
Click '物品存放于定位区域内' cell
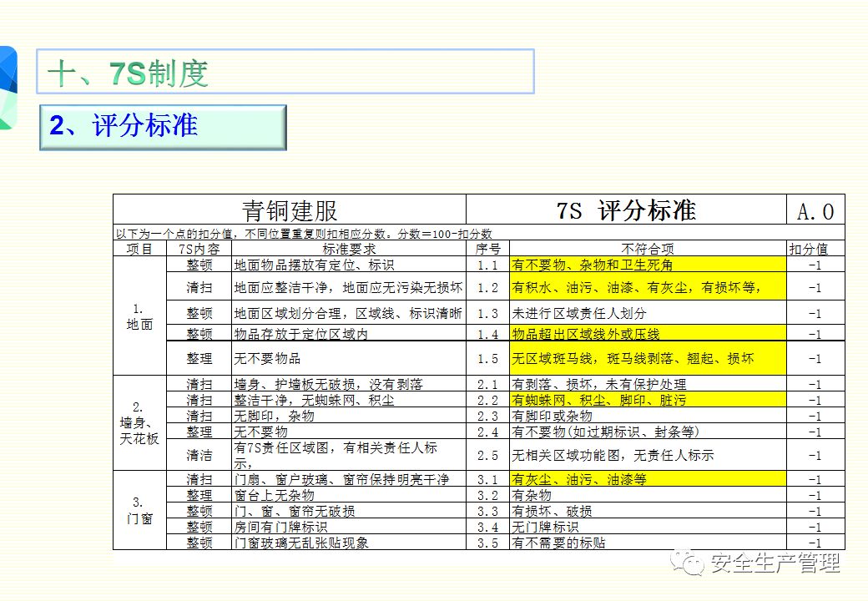pos(349,333)
